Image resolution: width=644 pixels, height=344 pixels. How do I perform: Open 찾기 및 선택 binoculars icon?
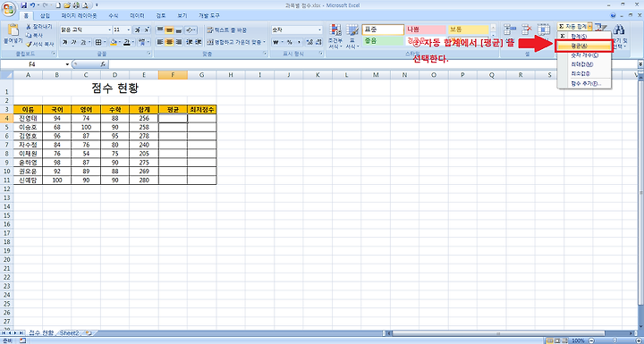(619, 30)
